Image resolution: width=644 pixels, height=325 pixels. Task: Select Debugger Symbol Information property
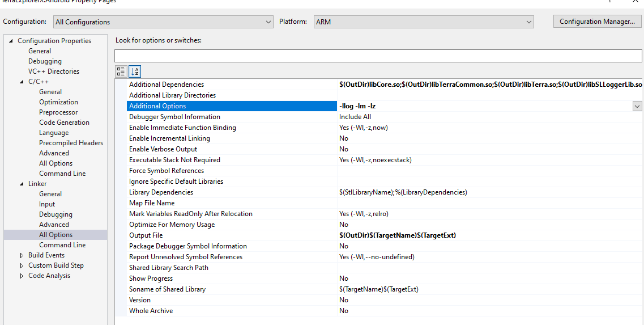[x=174, y=117]
